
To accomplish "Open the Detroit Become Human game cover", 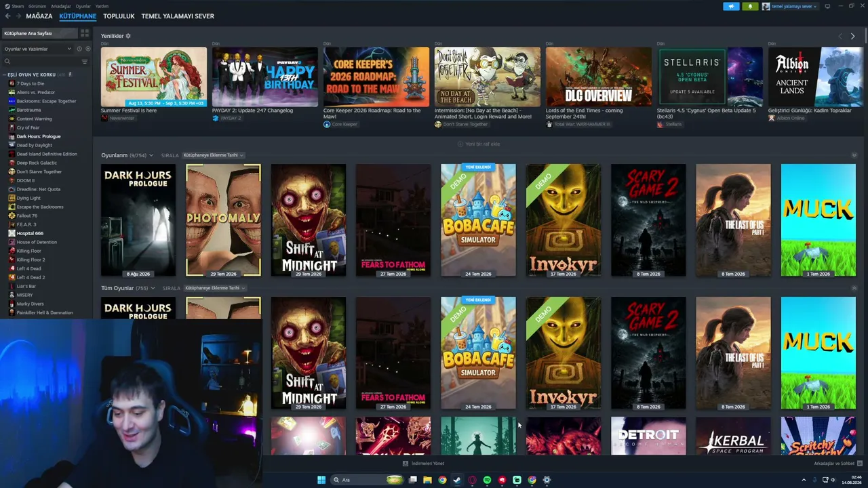I will point(648,436).
